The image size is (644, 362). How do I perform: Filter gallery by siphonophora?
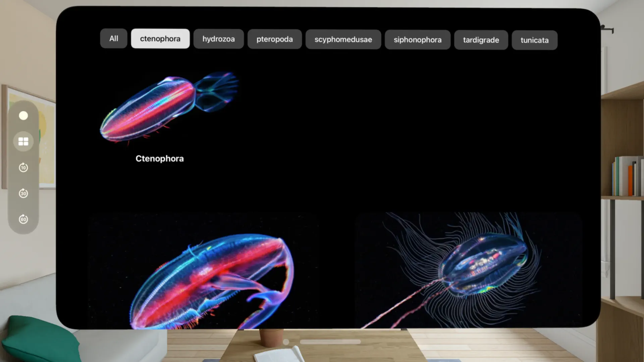click(417, 40)
